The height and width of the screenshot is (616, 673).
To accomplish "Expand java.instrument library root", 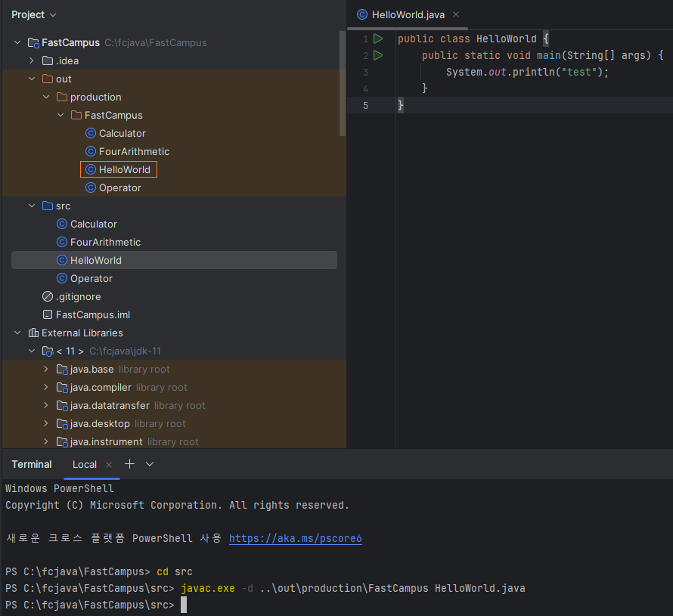I will click(x=46, y=441).
